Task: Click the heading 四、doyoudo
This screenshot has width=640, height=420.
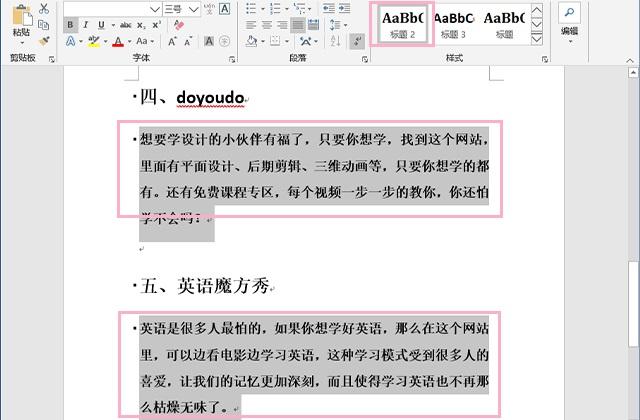Action: [x=192, y=98]
